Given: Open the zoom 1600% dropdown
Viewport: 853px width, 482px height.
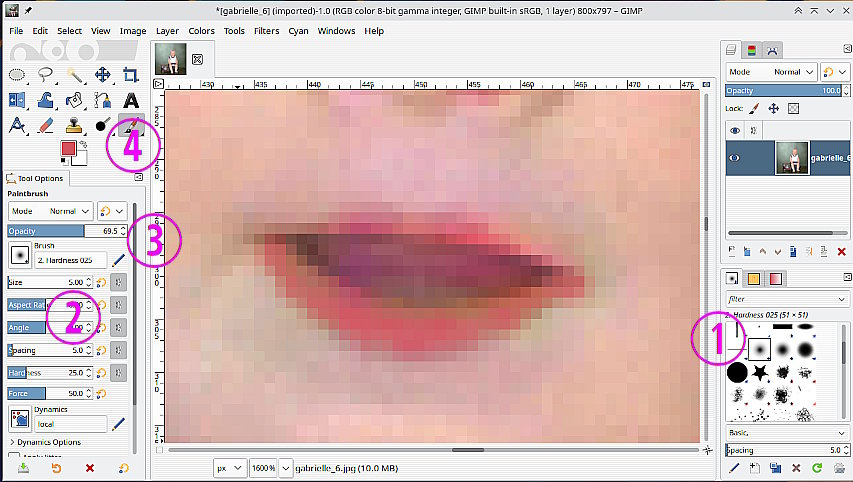Looking at the screenshot, I should (x=262, y=467).
